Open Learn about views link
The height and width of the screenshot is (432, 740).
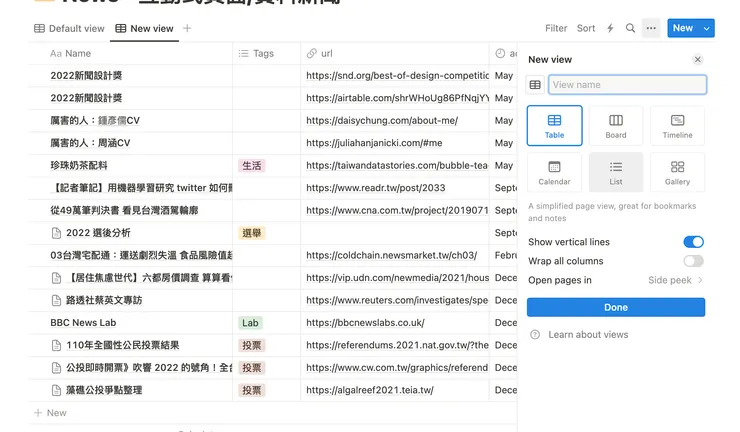[588, 335]
